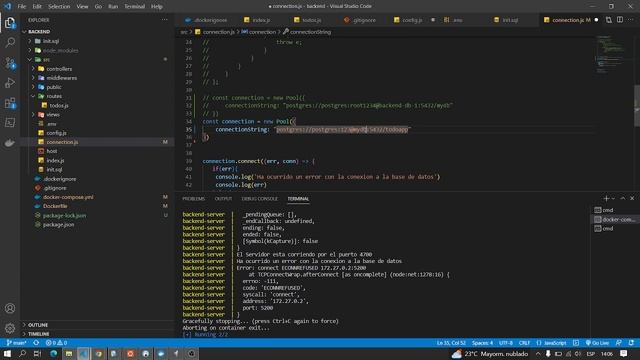Open docker-compose.yml in explorer
The image size is (640, 360).
coord(68,197)
